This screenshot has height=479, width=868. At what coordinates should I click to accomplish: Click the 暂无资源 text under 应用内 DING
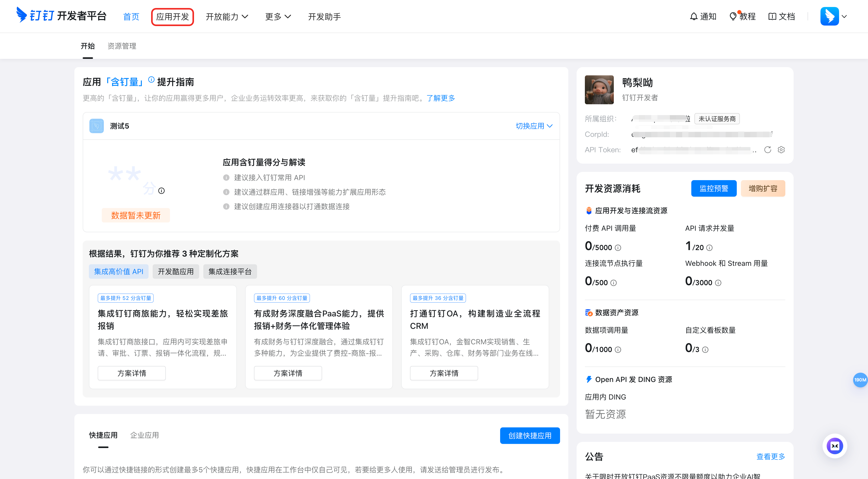click(x=605, y=414)
